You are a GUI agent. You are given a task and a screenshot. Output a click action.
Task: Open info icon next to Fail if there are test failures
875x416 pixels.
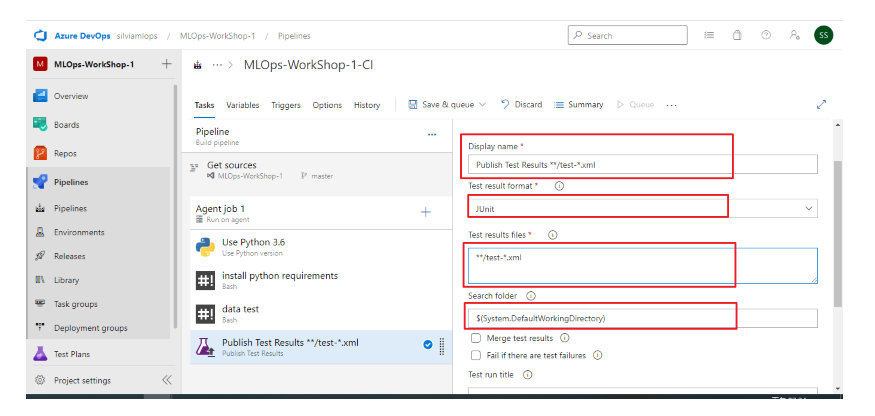point(597,355)
